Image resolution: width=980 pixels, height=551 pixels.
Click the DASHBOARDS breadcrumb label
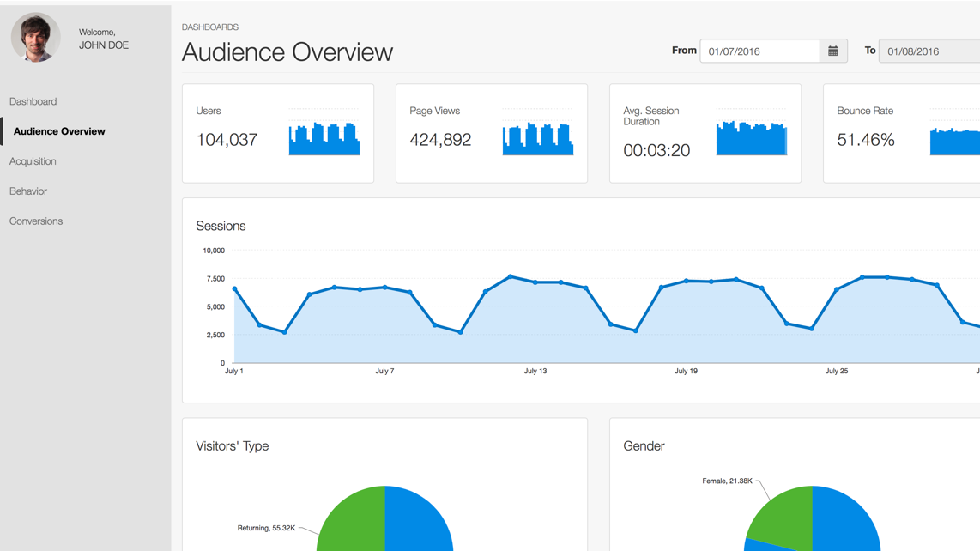pos(210,27)
